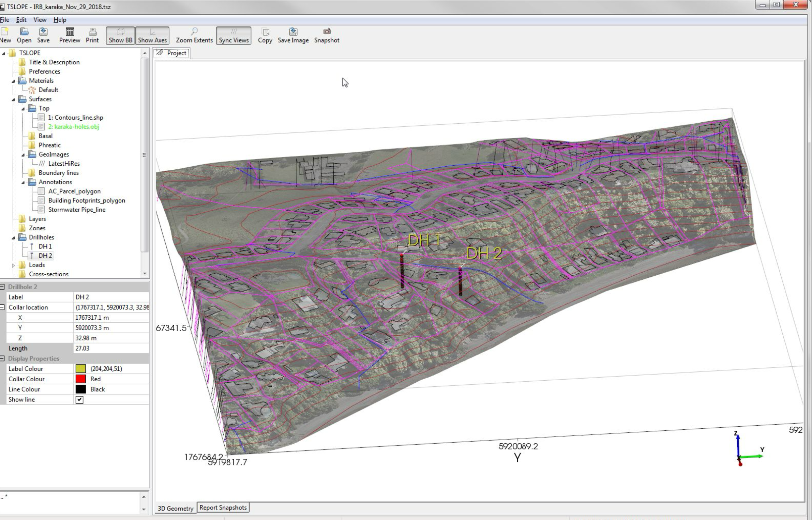Open print Preview
Screen dimensions: 812x520
click(69, 34)
